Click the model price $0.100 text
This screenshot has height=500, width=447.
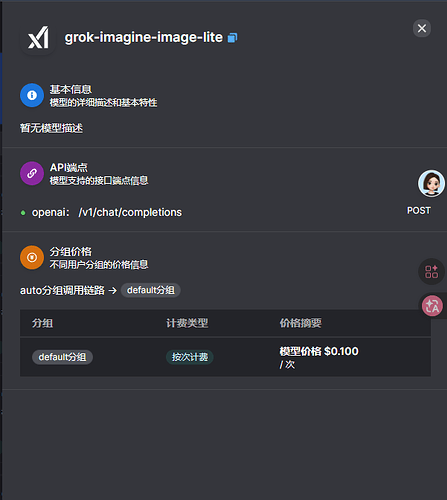[319, 351]
